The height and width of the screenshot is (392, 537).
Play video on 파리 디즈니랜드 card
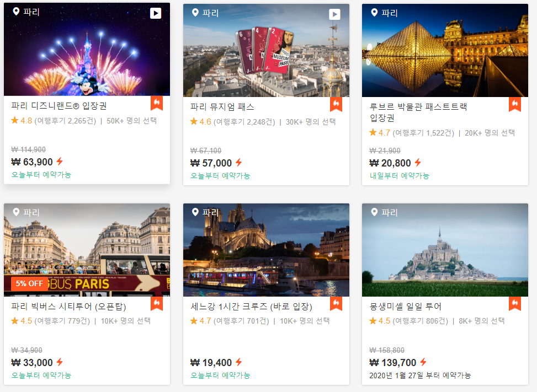(x=156, y=13)
